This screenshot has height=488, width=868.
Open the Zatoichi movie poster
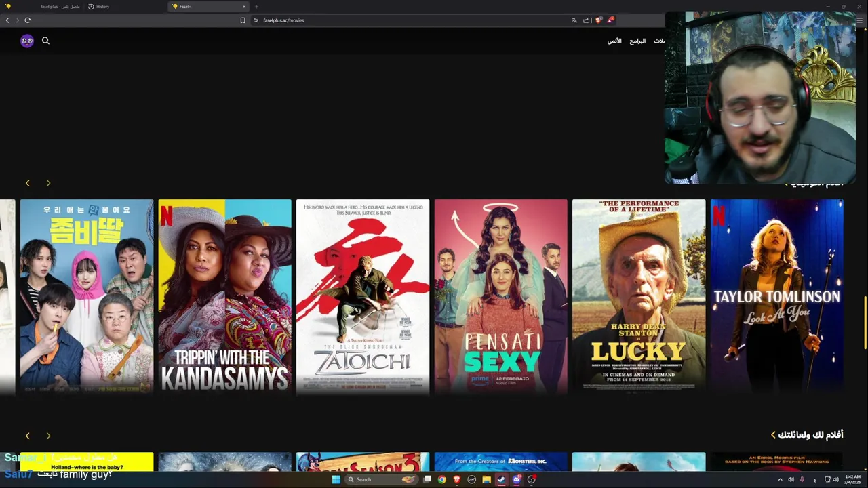(363, 296)
